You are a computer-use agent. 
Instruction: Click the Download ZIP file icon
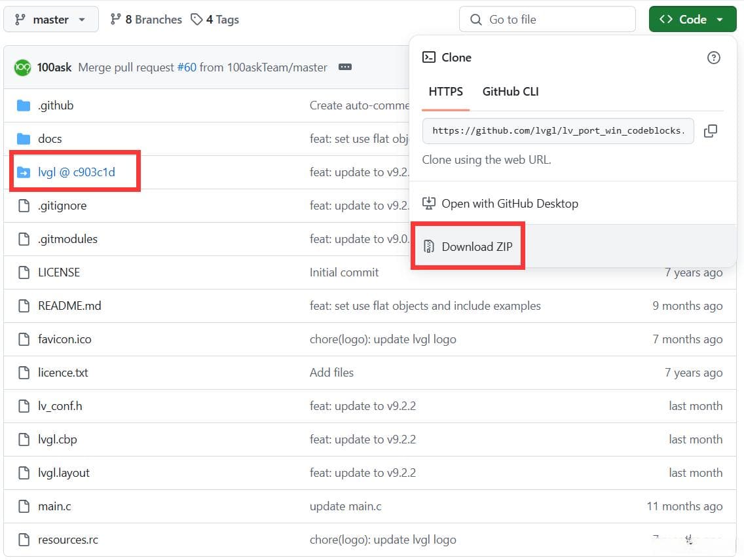pos(429,247)
